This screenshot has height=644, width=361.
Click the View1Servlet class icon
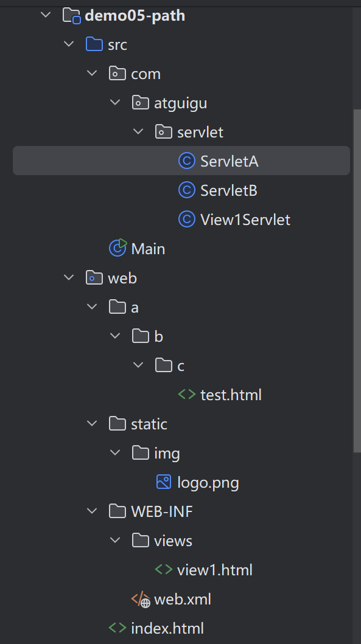click(187, 220)
